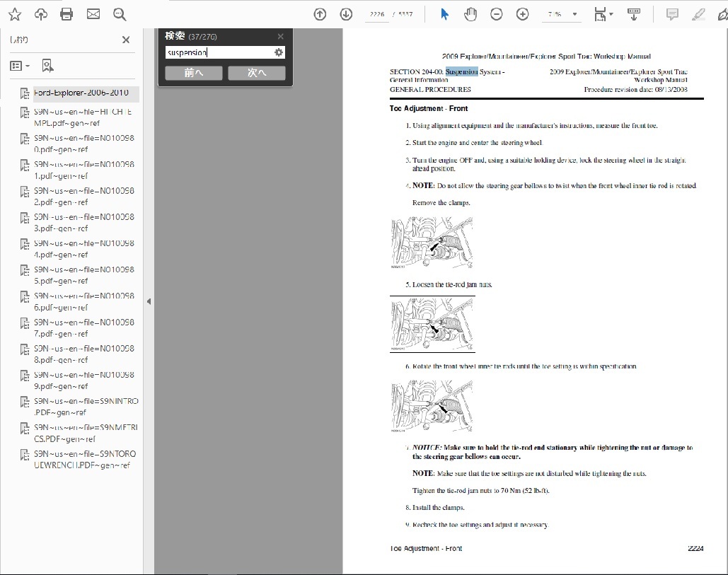This screenshot has height=575, width=728.
Task: Open the zoom percentage dropdown
Action: pos(574,14)
